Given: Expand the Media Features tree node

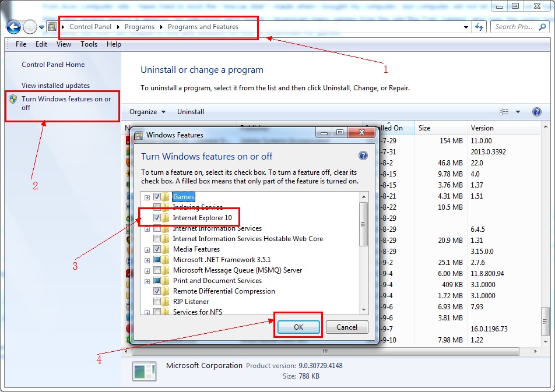Looking at the screenshot, I should pyautogui.click(x=147, y=249).
